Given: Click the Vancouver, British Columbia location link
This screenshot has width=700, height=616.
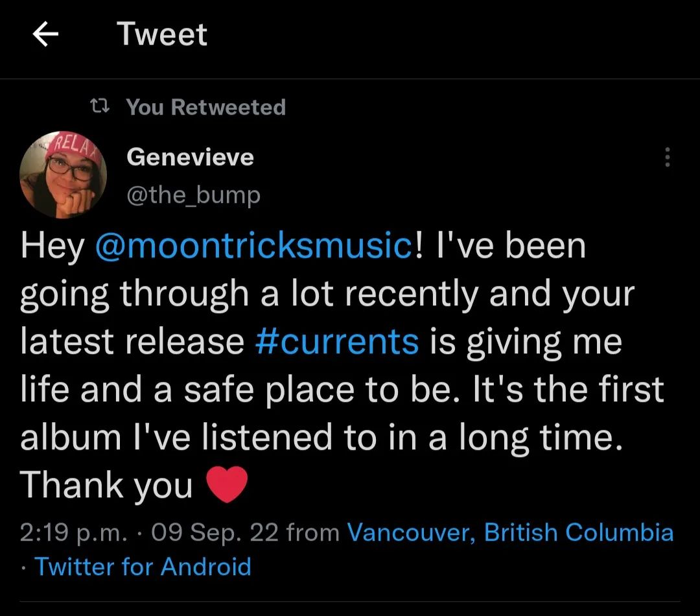Looking at the screenshot, I should [x=510, y=532].
